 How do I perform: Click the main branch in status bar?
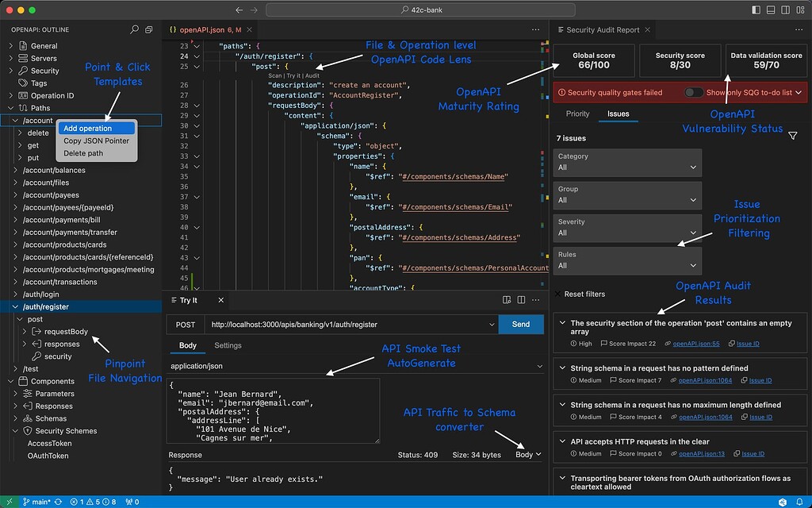tap(36, 502)
